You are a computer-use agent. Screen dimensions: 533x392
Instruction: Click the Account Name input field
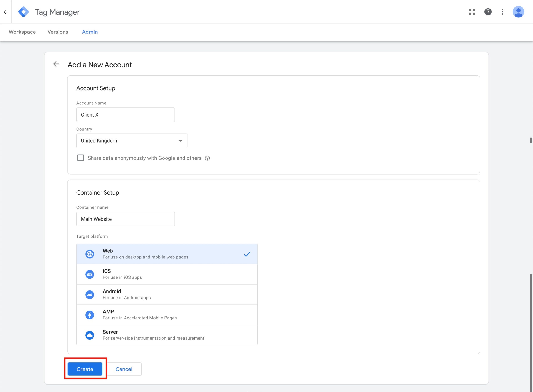(125, 115)
